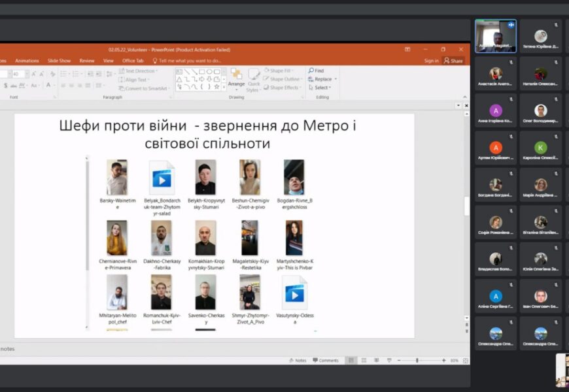Click the Sign in link
The height and width of the screenshot is (392, 569).
click(431, 61)
